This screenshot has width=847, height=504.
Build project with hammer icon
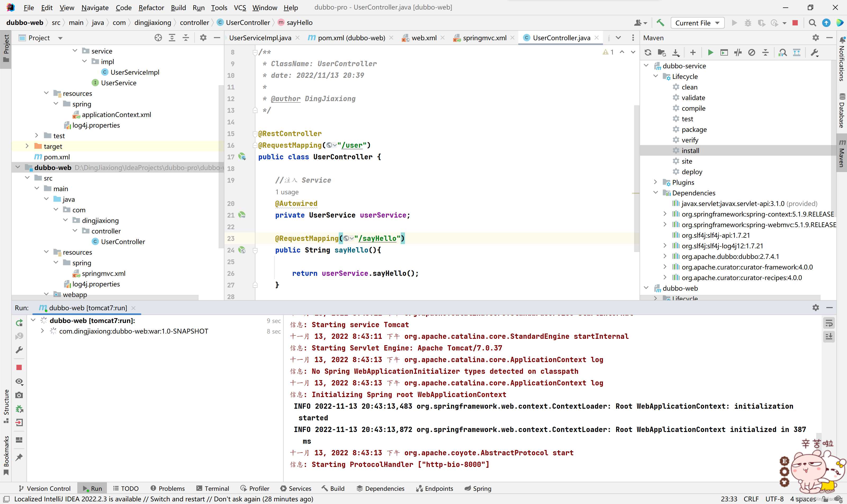pyautogui.click(x=660, y=23)
